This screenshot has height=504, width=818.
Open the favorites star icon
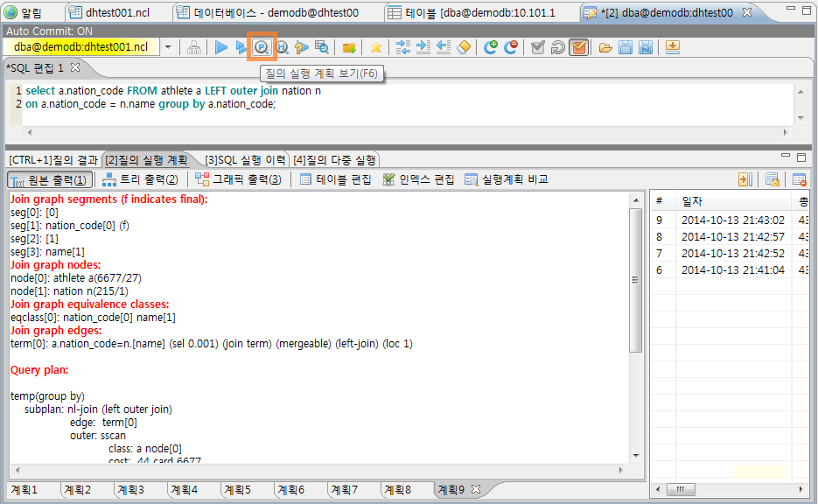(375, 48)
